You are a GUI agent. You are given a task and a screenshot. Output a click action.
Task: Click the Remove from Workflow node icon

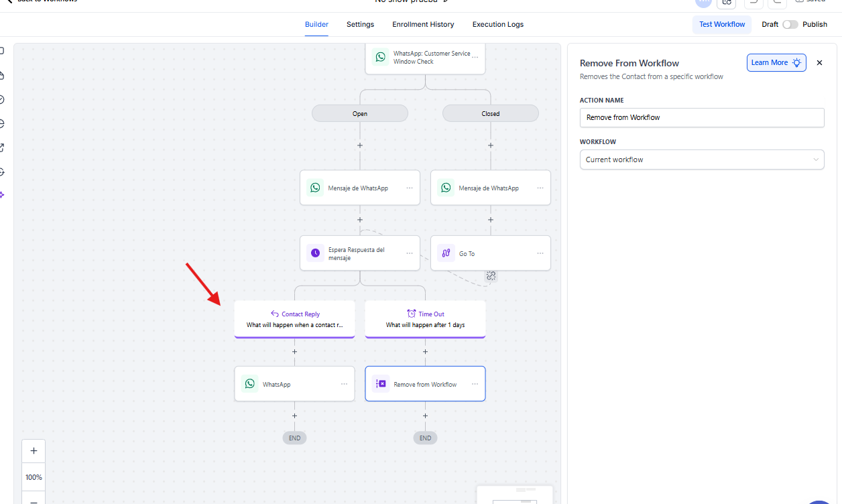pyautogui.click(x=381, y=384)
